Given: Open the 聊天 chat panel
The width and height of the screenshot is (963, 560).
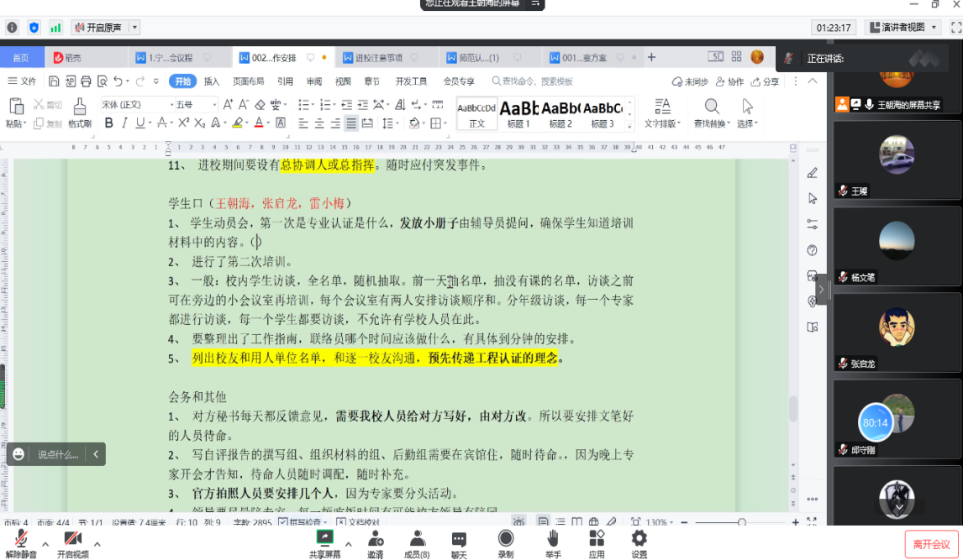Looking at the screenshot, I should pyautogui.click(x=458, y=543).
